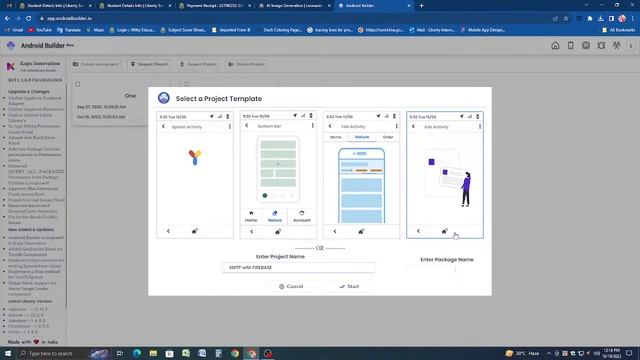Click the browser back arrow
The height and width of the screenshot is (360, 640).
tap(7, 18)
